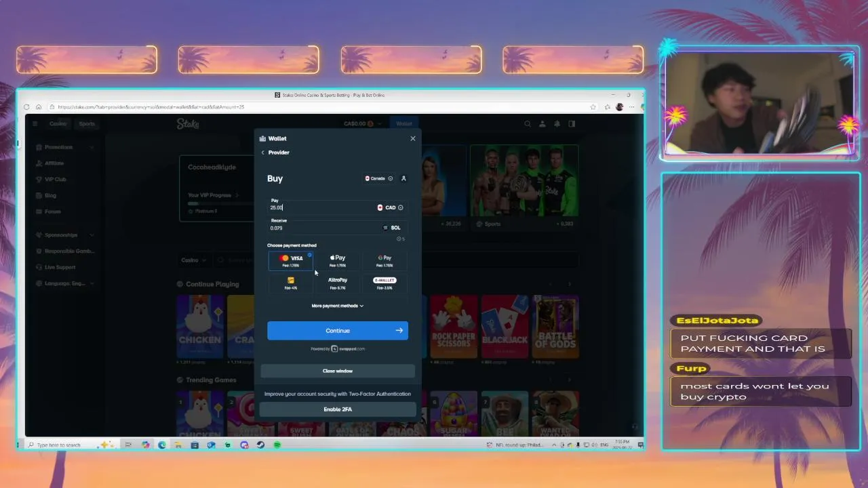Open Promotions in the sidebar
Viewport: 868px width, 488px height.
pyautogui.click(x=64, y=147)
